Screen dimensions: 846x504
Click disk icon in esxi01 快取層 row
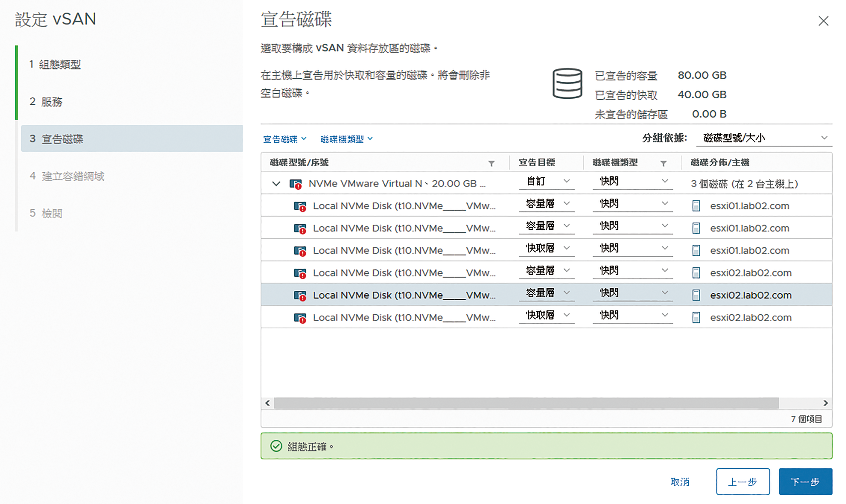300,251
